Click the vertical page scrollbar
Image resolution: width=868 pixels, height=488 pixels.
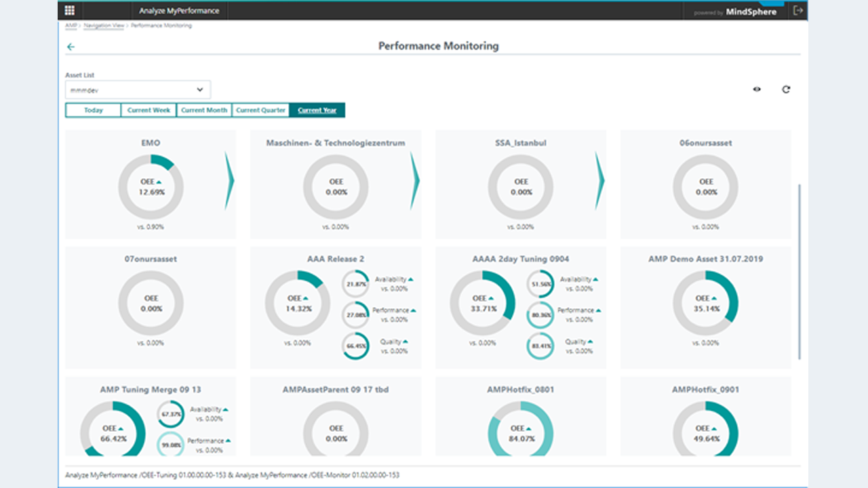(800, 271)
